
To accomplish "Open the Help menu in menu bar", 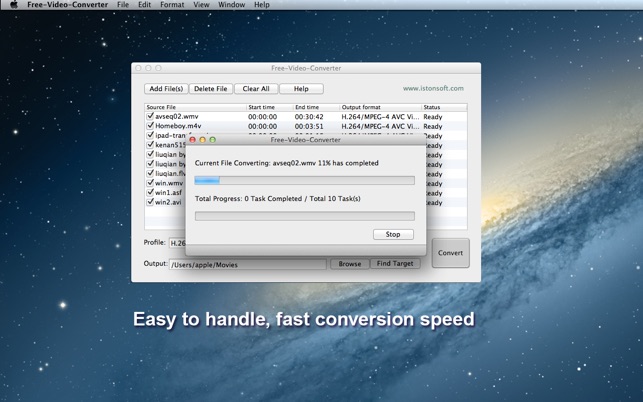I will [262, 5].
